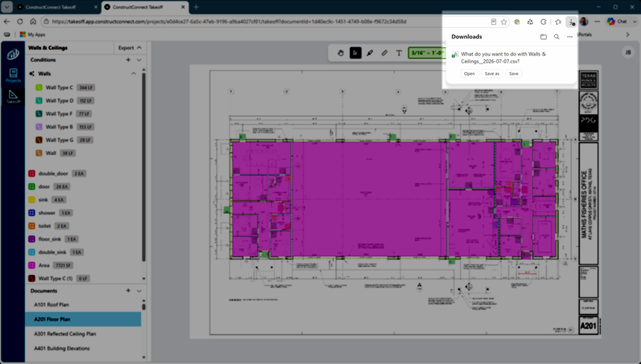Image resolution: width=641 pixels, height=364 pixels.
Task: Open My Apps bookmark
Action: [x=32, y=35]
